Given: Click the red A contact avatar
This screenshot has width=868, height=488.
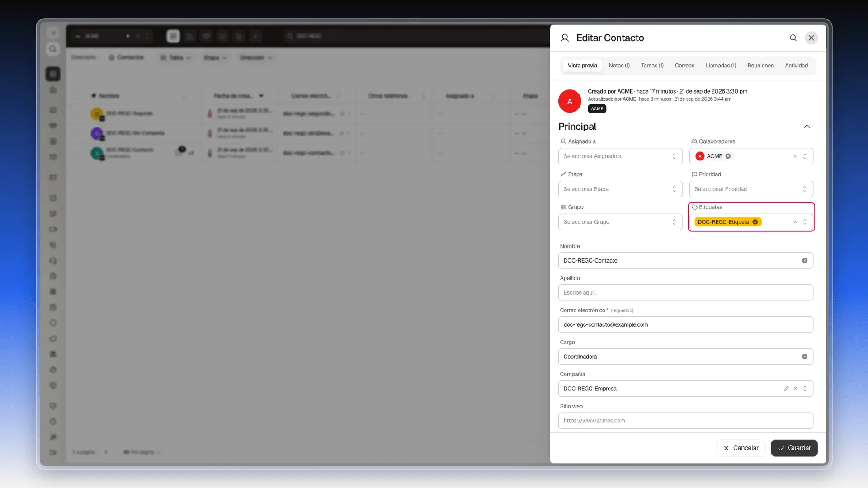Looking at the screenshot, I should click(x=570, y=101).
